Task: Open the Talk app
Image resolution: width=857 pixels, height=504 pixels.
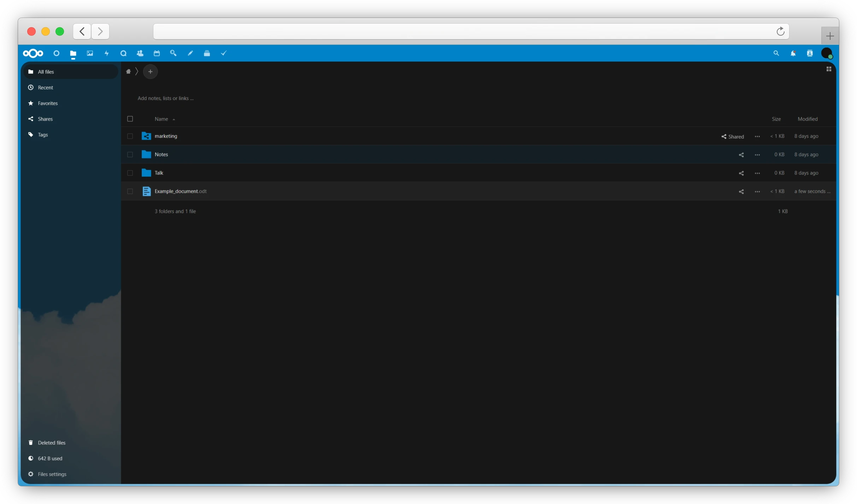Action: point(123,53)
